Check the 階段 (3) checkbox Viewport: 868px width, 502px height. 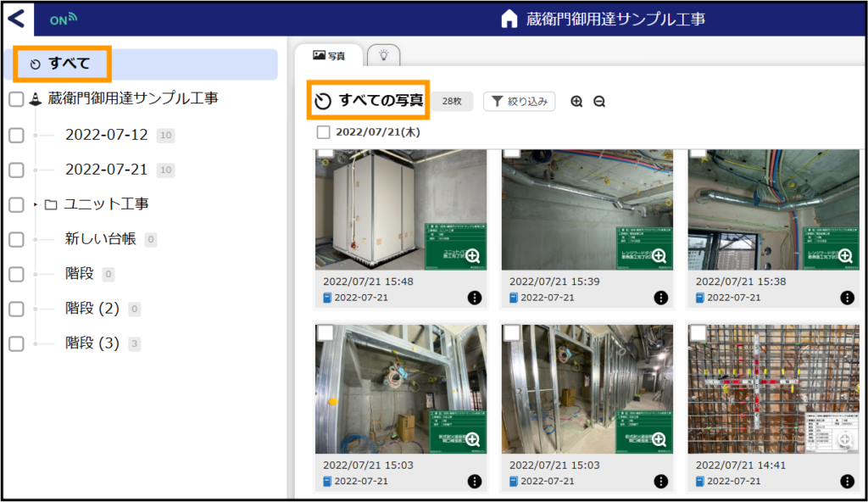pos(17,343)
